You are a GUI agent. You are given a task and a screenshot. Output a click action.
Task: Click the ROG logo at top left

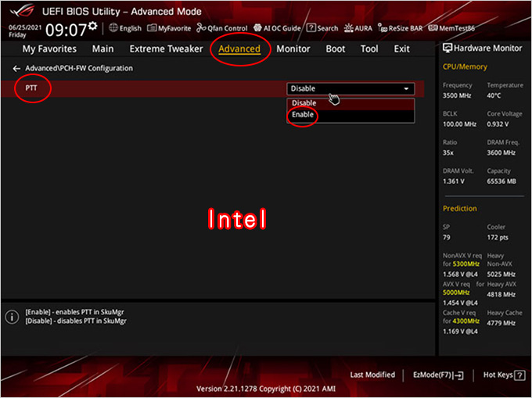click(23, 10)
